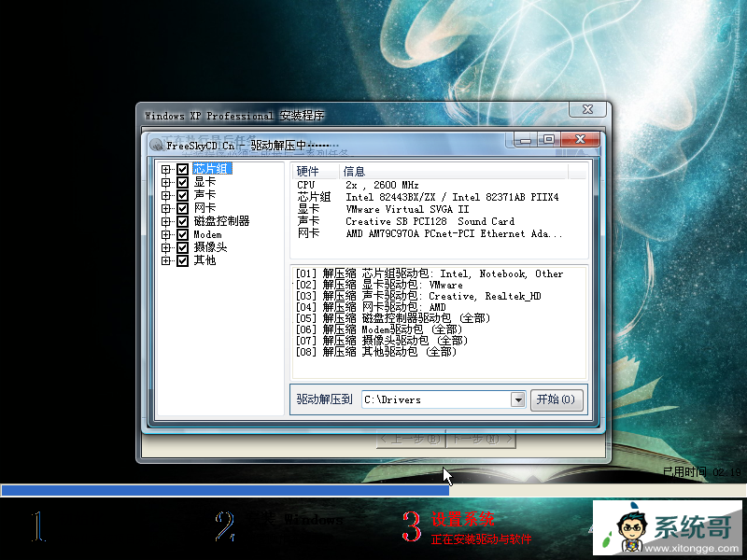Click log line [07] 摄像头驱动包
Image resolution: width=747 pixels, height=560 pixels.
tap(382, 341)
